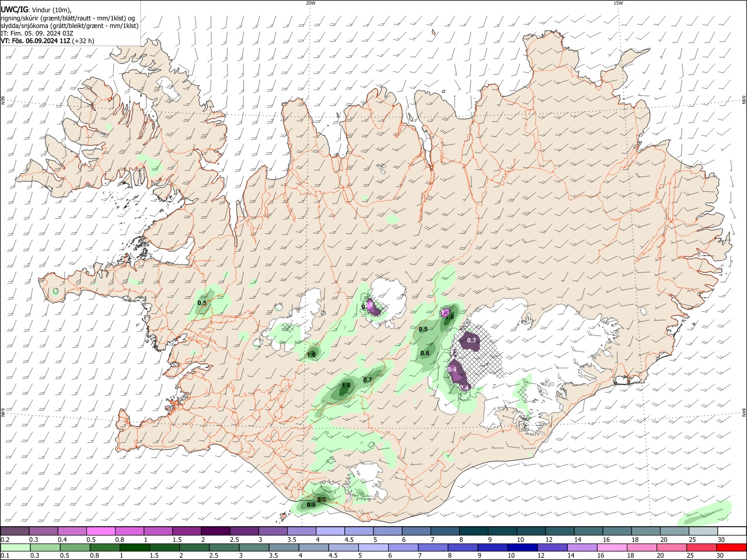The width and height of the screenshot is (747, 560).
Task: Click the snow legend swatch between 0.2 and 0.3
Action: (15, 531)
